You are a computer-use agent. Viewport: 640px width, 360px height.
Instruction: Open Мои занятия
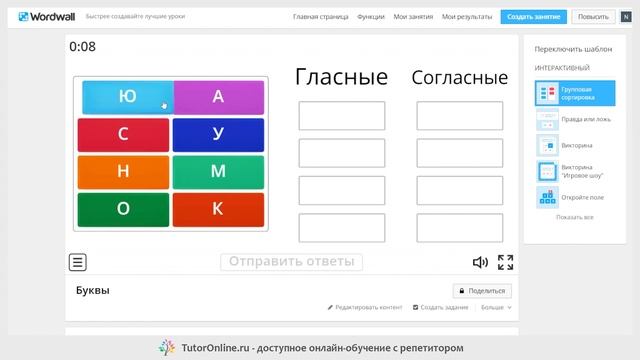[x=413, y=17]
